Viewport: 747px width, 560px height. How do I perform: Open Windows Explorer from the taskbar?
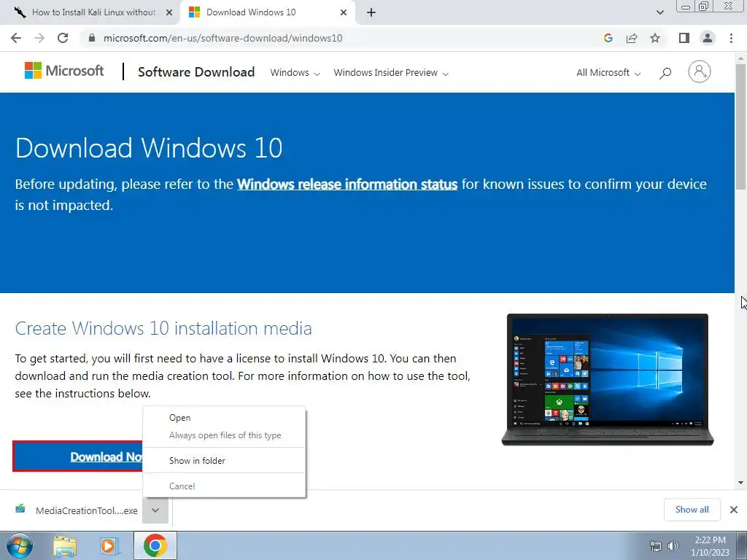click(x=65, y=545)
